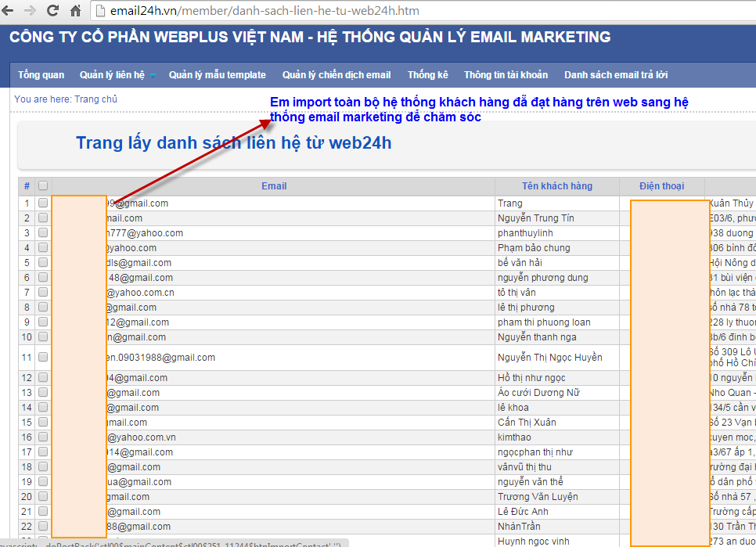Screen dimensions: 756x547
Task: Expand the Quản lý liên hệ dropdown arrow
Action: click(153, 75)
